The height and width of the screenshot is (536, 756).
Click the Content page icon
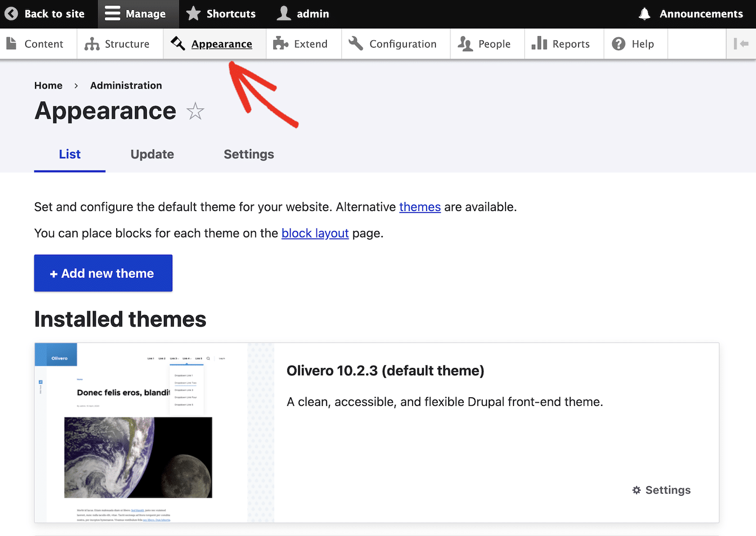coord(12,43)
